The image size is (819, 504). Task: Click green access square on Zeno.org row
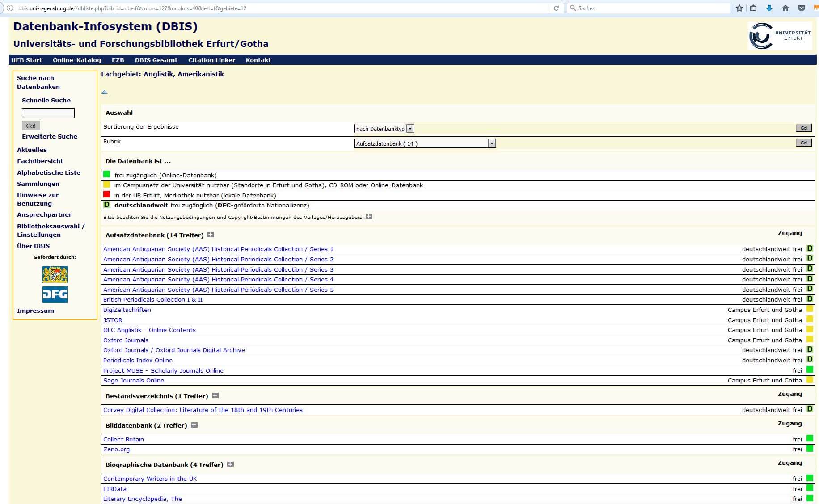810,448
